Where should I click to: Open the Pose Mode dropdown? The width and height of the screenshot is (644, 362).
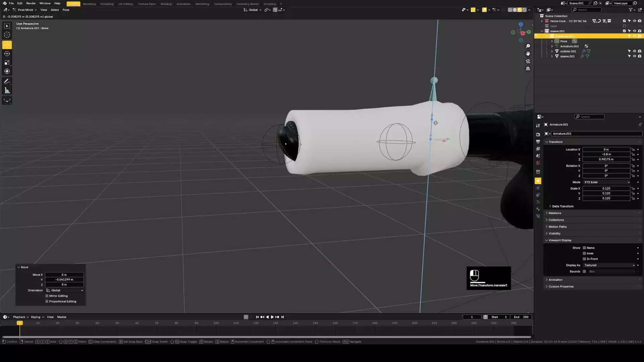pyautogui.click(x=25, y=10)
